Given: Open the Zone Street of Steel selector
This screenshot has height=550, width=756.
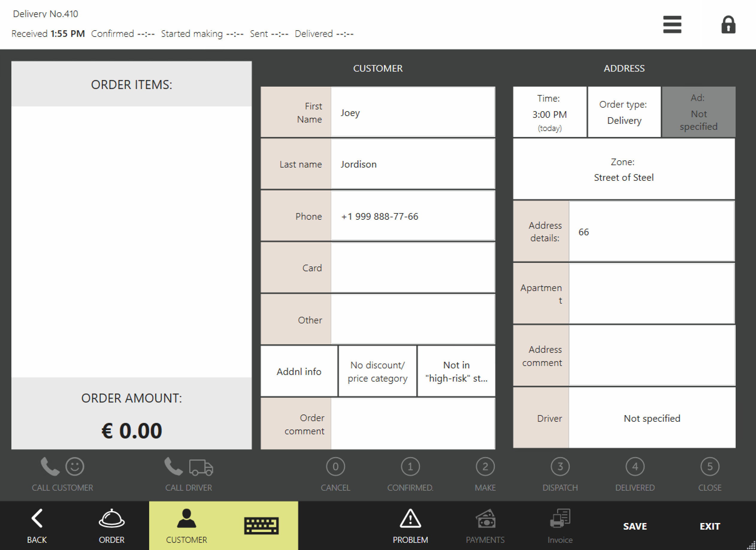Looking at the screenshot, I should (x=624, y=169).
